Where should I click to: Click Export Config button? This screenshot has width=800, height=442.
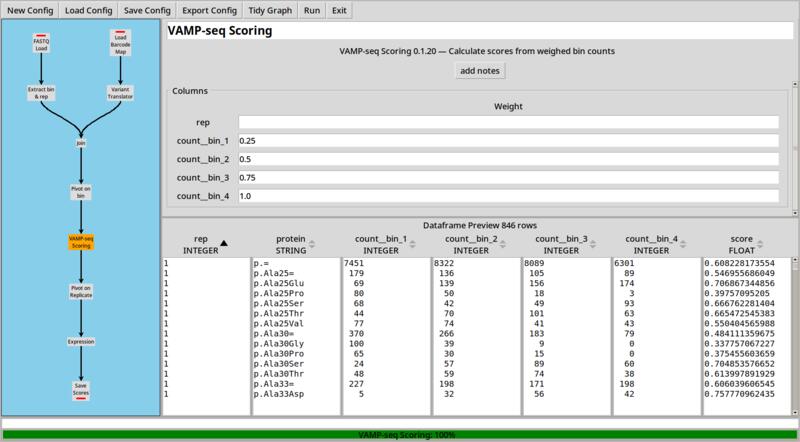click(209, 10)
